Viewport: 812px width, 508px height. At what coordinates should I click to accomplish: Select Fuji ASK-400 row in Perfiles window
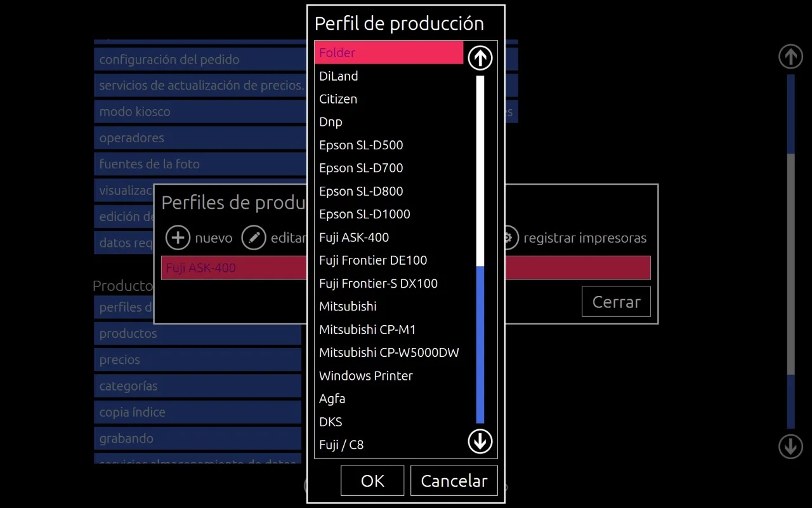[x=406, y=267]
